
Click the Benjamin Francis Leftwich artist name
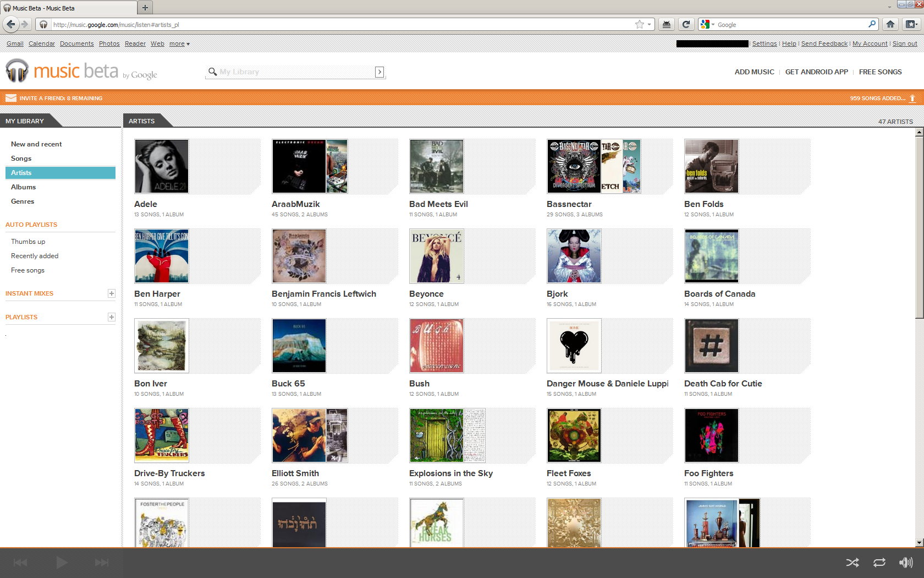pos(324,294)
